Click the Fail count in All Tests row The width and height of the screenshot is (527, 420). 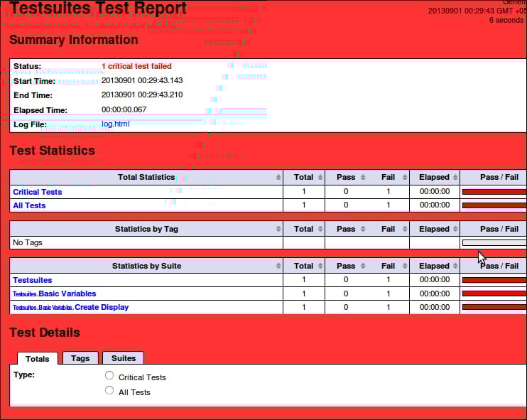[x=389, y=205]
